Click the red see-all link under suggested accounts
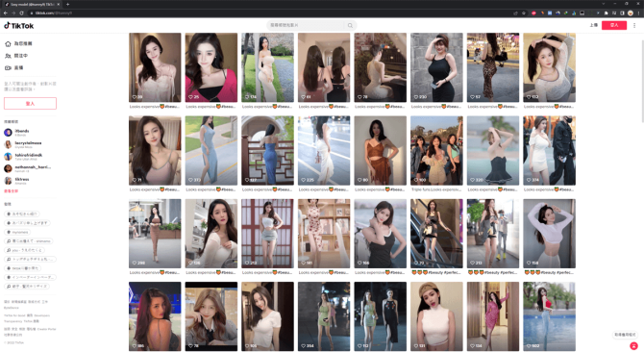Image resolution: width=644 pixels, height=352 pixels. (11, 191)
